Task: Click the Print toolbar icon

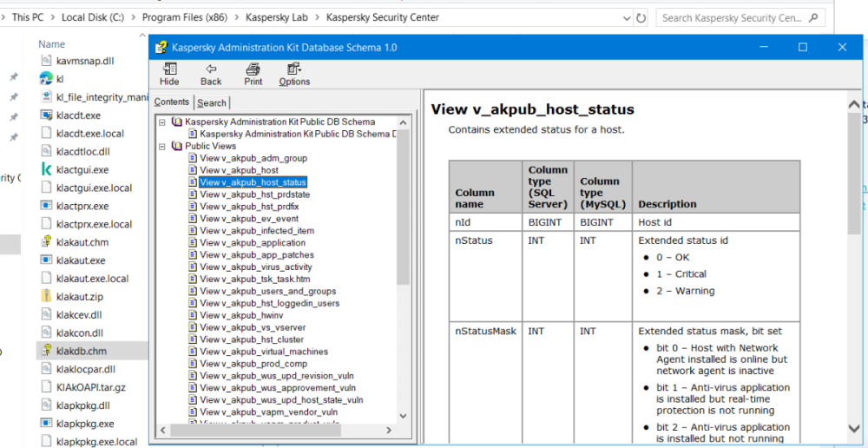Action: [253, 74]
